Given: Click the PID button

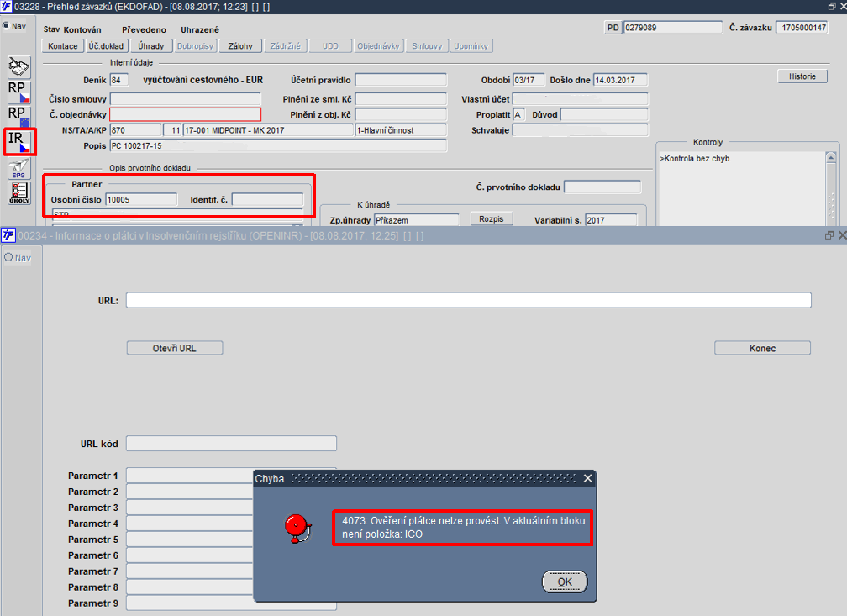Looking at the screenshot, I should (x=613, y=28).
